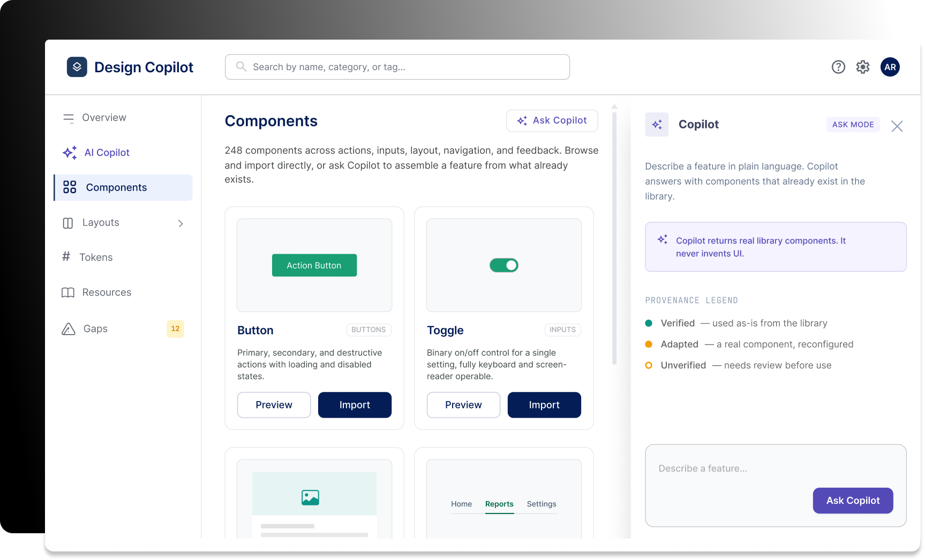Expand the Layouts submenu chevron

181,223
